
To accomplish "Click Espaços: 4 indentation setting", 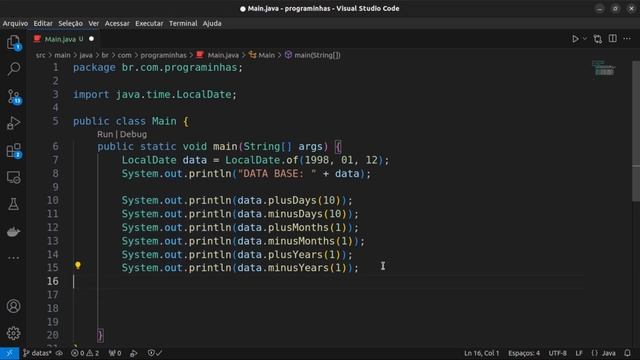I will point(524,353).
